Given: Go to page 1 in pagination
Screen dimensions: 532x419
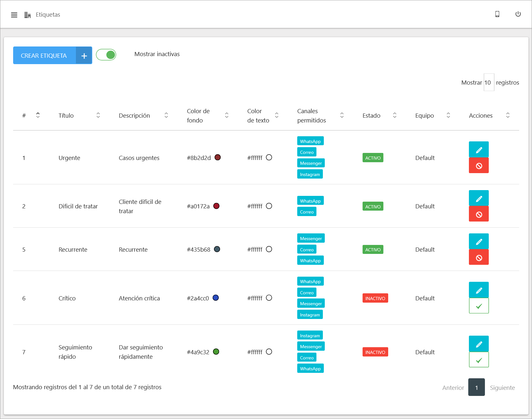Looking at the screenshot, I should 476,387.
